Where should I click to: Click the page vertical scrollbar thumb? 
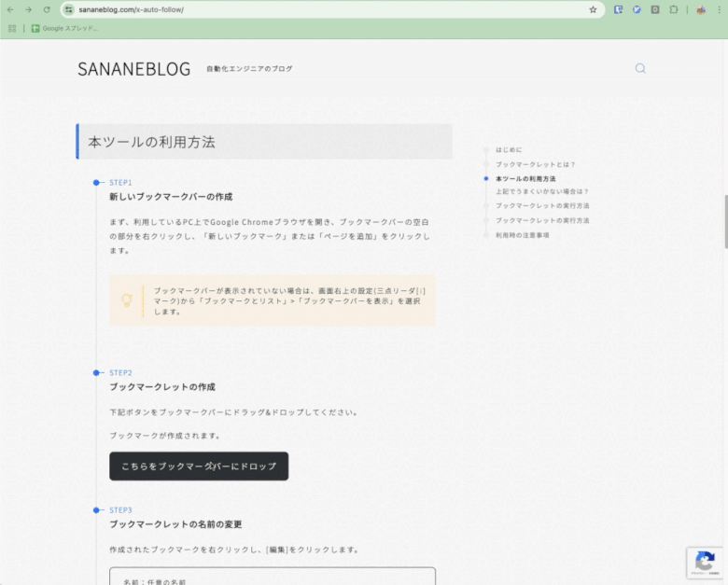pyautogui.click(x=726, y=222)
